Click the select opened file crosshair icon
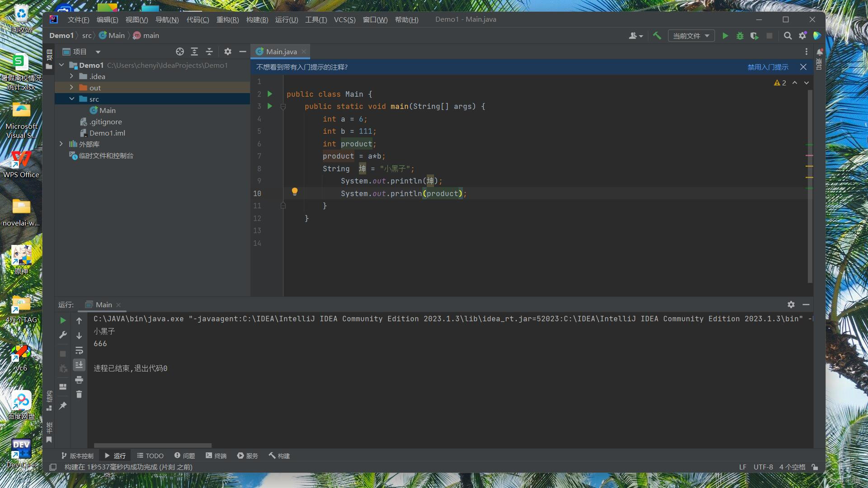The height and width of the screenshot is (488, 868). [179, 52]
